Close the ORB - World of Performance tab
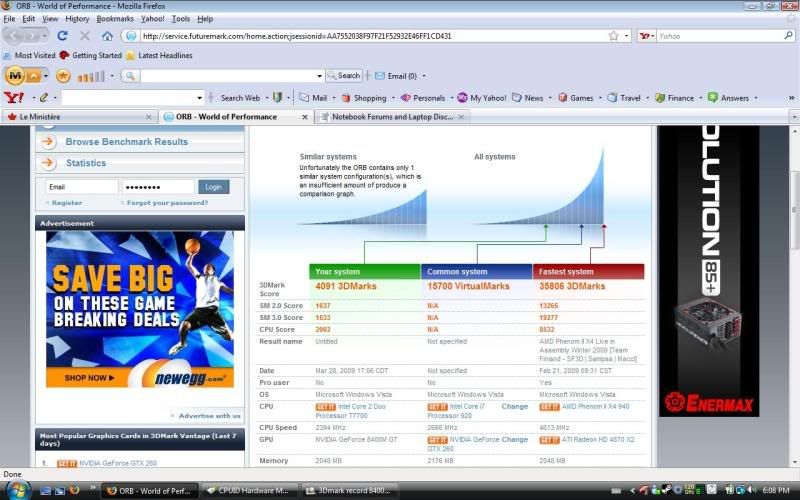 pyautogui.click(x=305, y=117)
